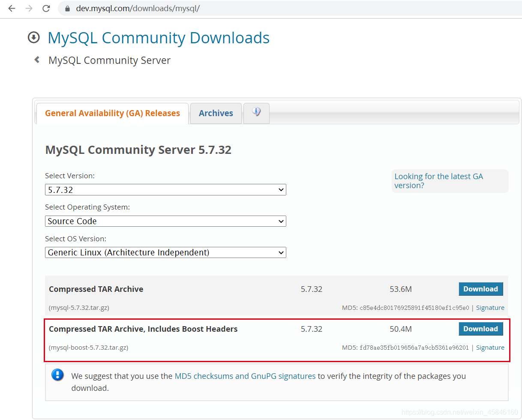Click the filename (mysql-boost-5.7.32.tar.gz)
The height and width of the screenshot is (420, 522).
pos(88,348)
